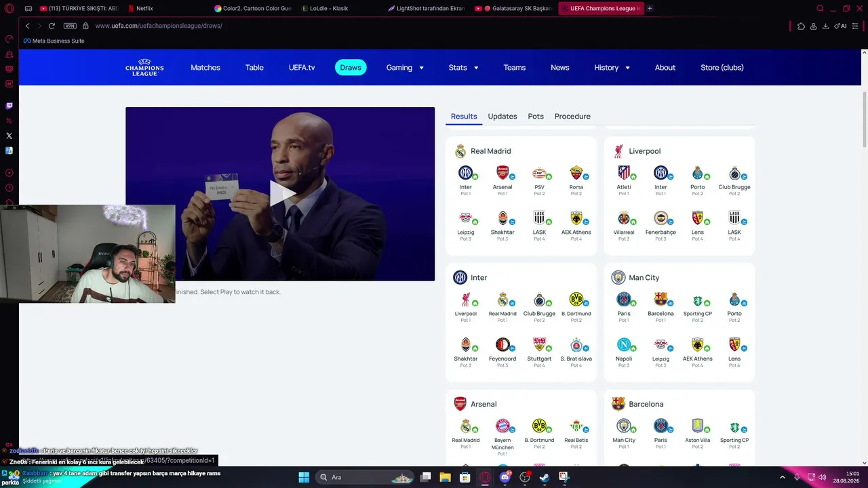This screenshot has width=868, height=488.
Task: Go back to the previous page
Action: tap(27, 26)
